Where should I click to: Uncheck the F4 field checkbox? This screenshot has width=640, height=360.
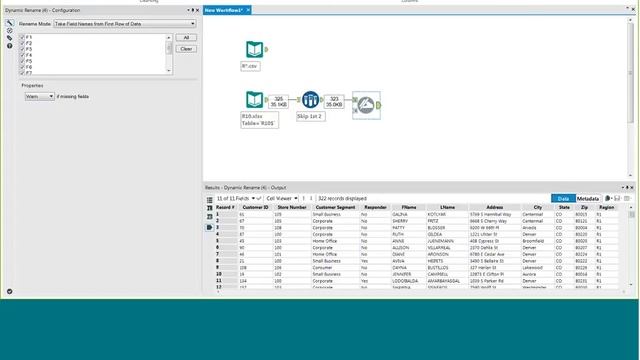coord(22,55)
